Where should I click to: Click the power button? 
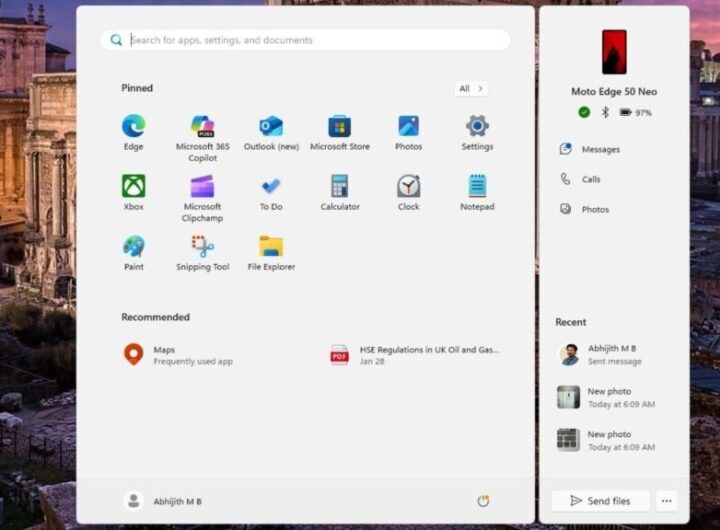(x=483, y=501)
